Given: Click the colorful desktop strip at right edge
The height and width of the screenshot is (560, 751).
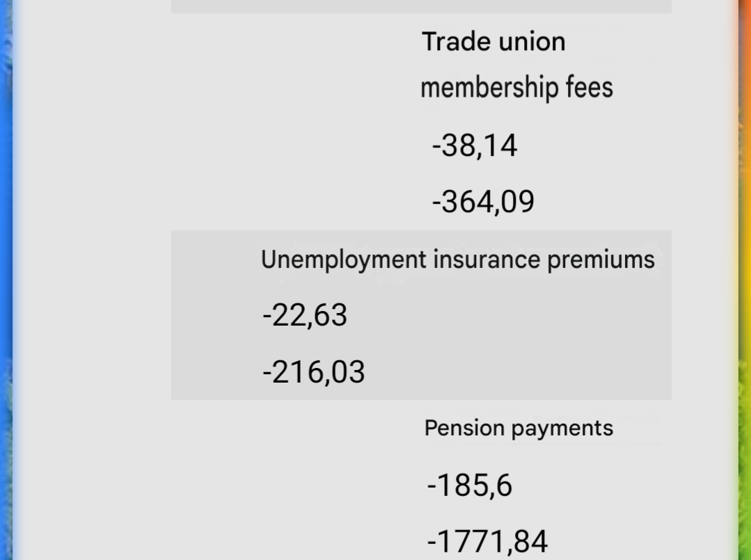Looking at the screenshot, I should (x=744, y=280).
